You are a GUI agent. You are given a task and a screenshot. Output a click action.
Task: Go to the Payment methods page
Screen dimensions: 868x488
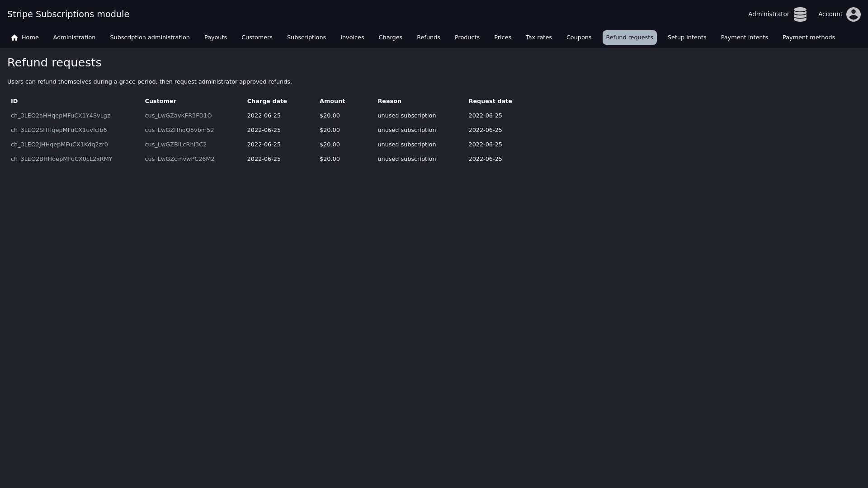click(x=808, y=38)
